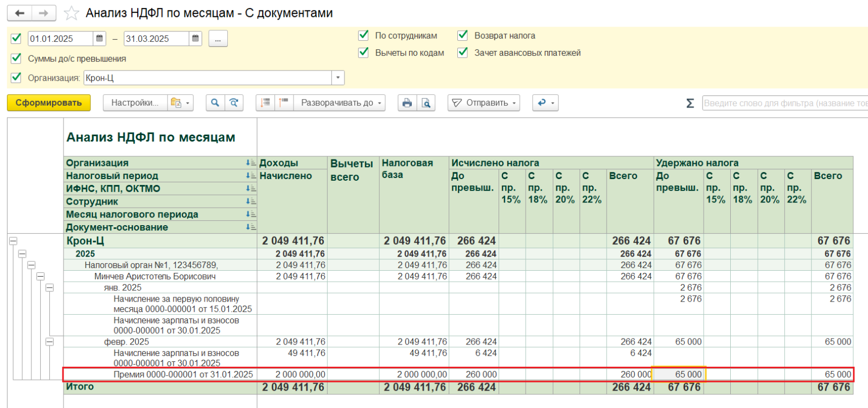This screenshot has height=408, width=868.
Task: Disable the Суммы до/с превышения checkbox
Action: coord(16,58)
